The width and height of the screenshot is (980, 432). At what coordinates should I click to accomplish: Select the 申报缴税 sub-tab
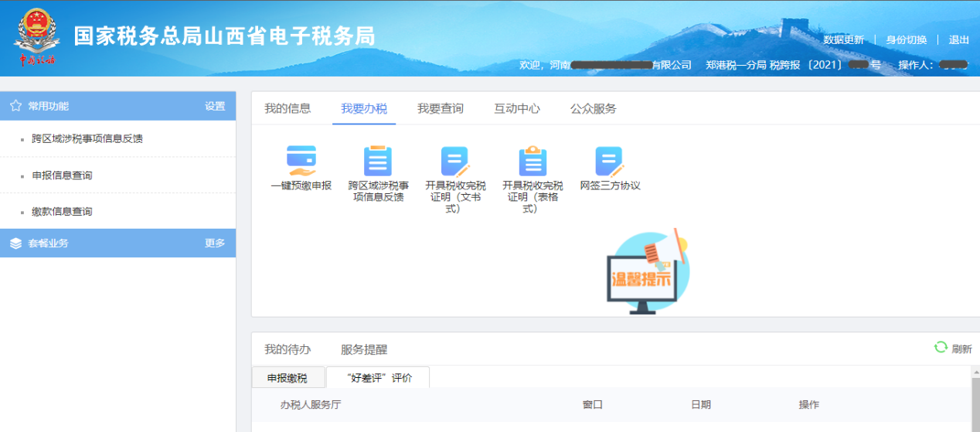pyautogui.click(x=288, y=378)
